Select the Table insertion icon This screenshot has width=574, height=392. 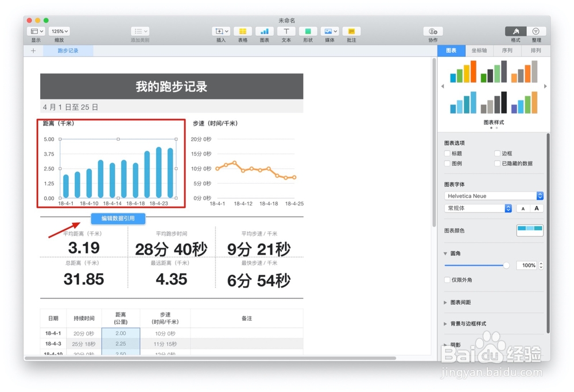pyautogui.click(x=242, y=32)
